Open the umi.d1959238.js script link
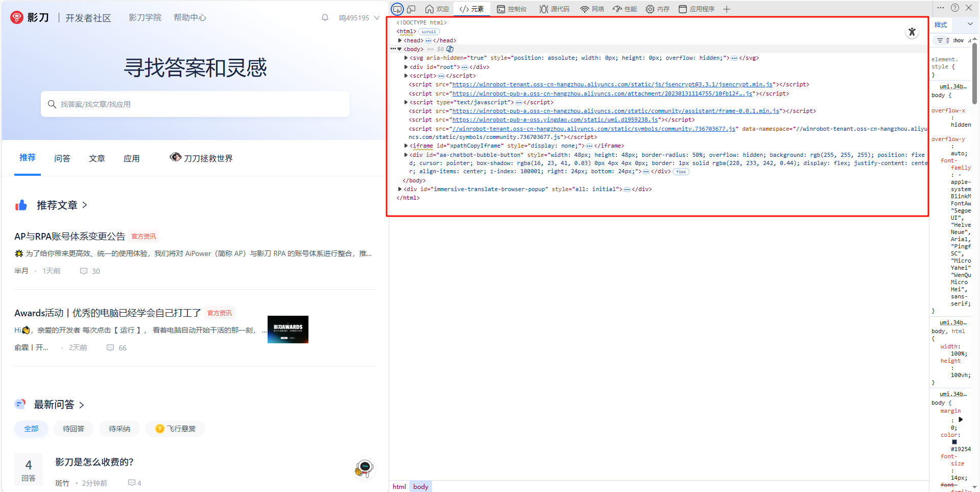Screen dimensions: 980x492 [555, 120]
